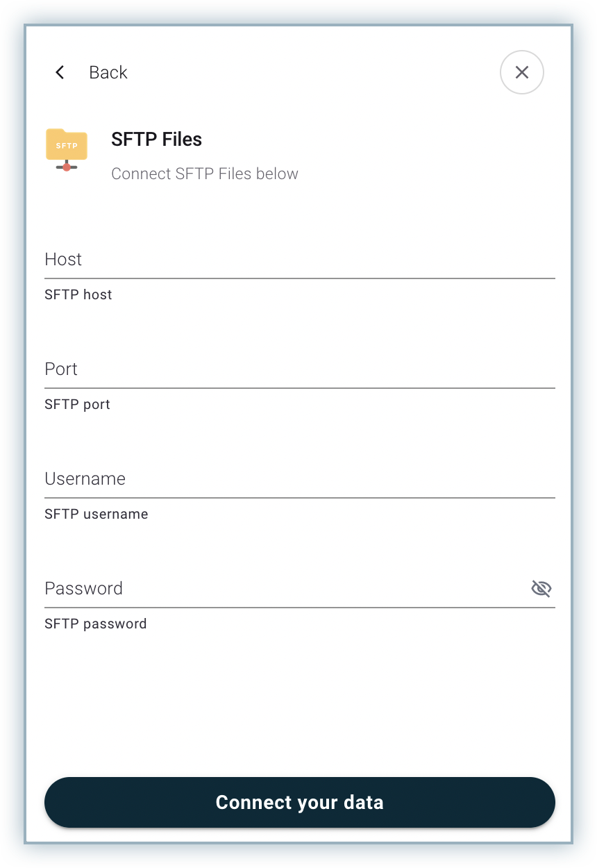Click the SFTP username helper text
This screenshot has width=597, height=868.
pos(96,514)
